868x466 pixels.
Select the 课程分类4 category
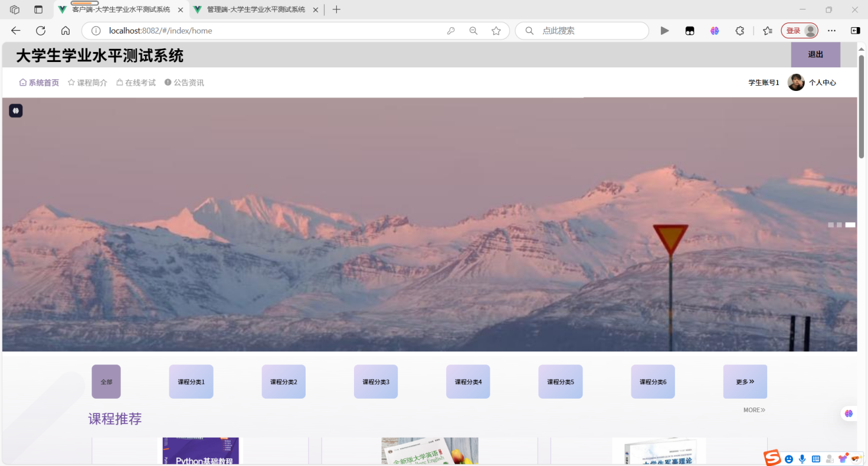[468, 382]
